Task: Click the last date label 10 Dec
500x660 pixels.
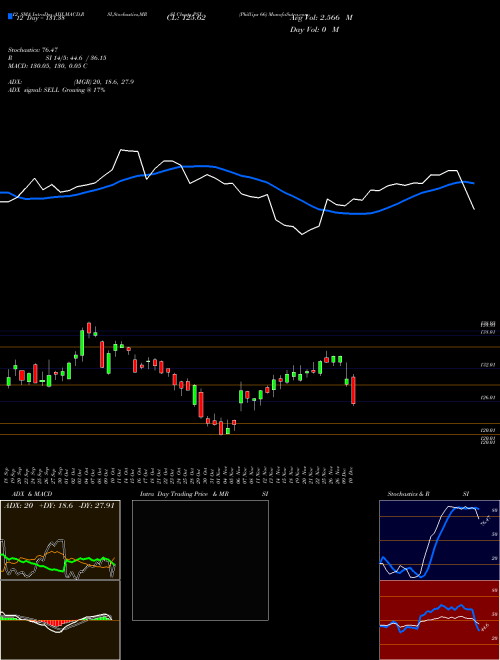Action: [351, 475]
